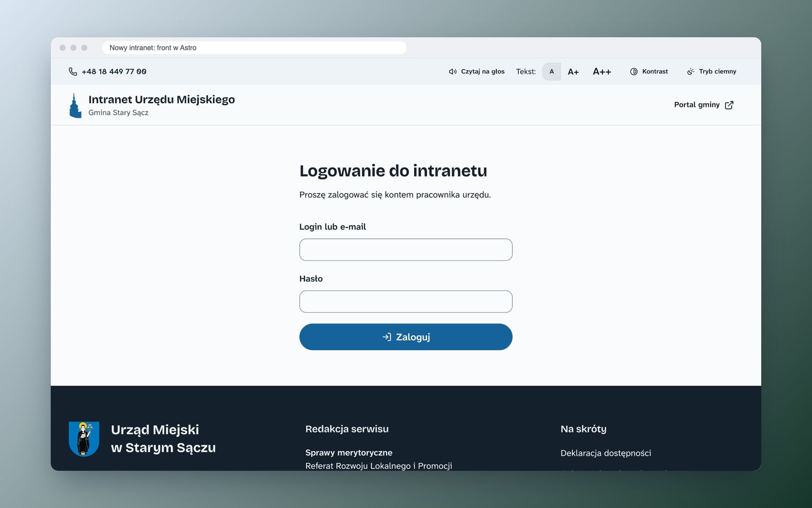812x508 pixels.
Task: Open Intranet Urzędu Miejskiego home link
Action: pyautogui.click(x=162, y=100)
